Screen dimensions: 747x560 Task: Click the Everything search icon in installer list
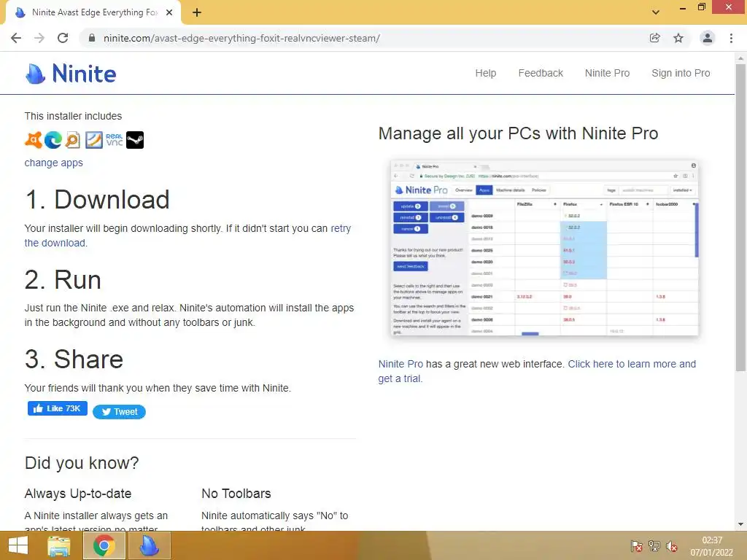pyautogui.click(x=73, y=140)
